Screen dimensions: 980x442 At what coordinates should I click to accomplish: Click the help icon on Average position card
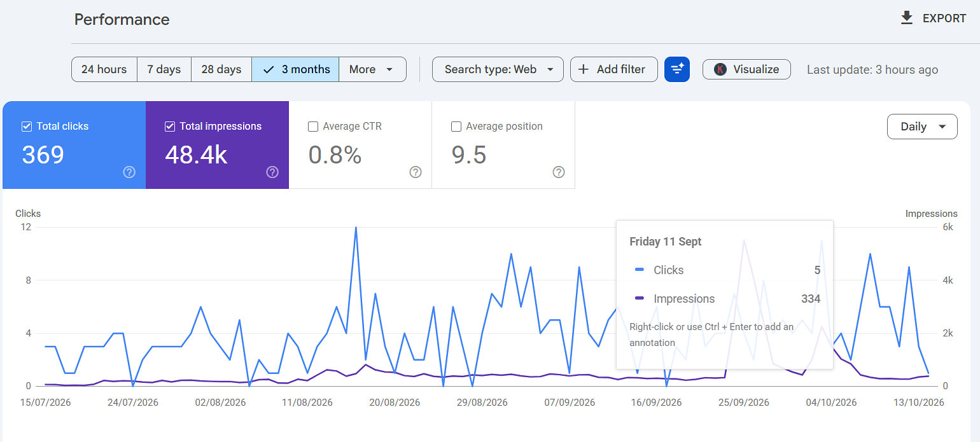coord(559,172)
